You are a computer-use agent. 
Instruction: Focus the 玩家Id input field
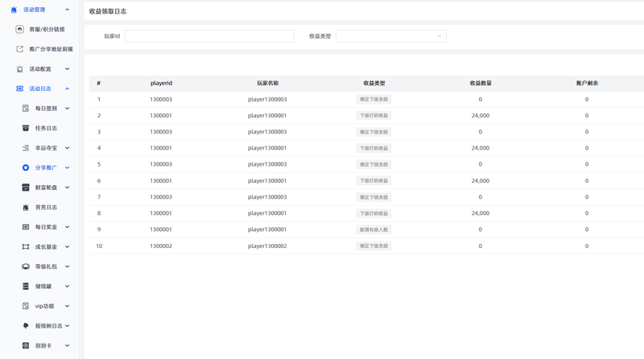coord(209,36)
